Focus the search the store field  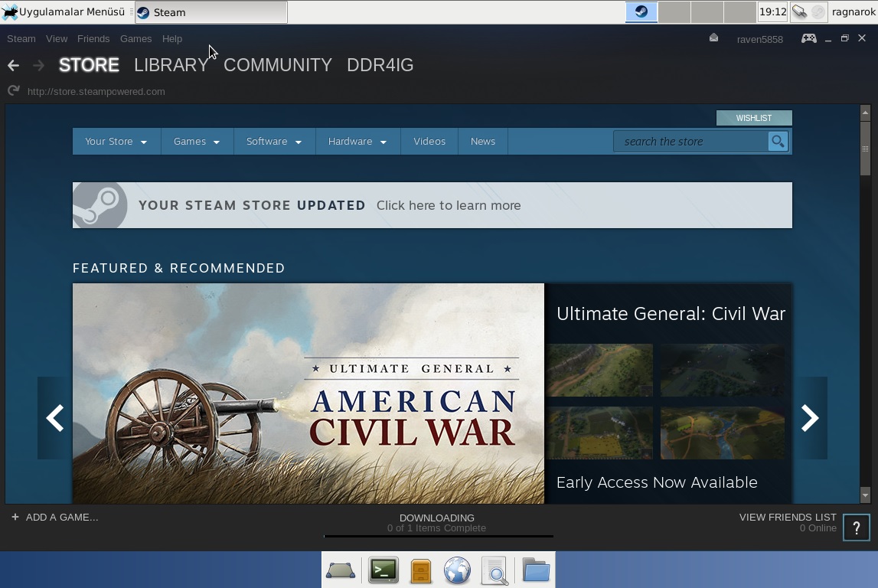tap(691, 142)
